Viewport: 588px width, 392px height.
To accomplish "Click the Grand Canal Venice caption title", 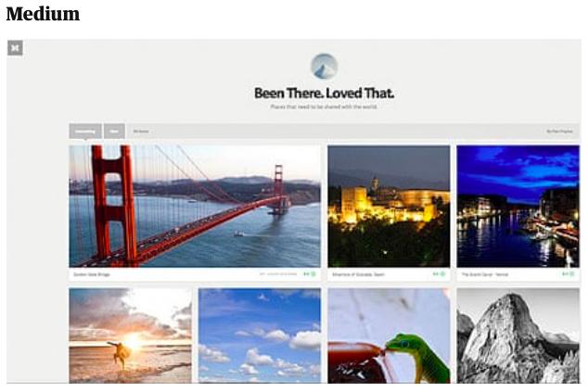I will pos(484,274).
